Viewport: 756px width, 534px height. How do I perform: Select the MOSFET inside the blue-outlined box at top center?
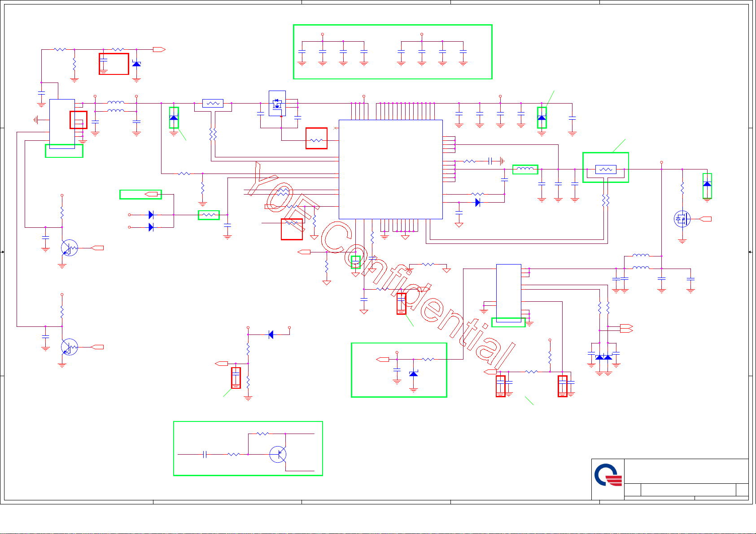(x=277, y=104)
